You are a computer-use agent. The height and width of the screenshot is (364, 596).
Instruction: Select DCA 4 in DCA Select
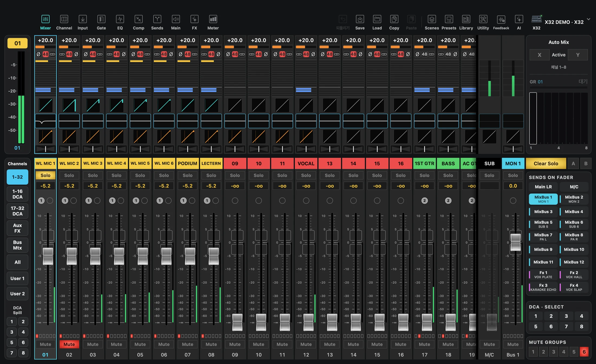(581, 316)
